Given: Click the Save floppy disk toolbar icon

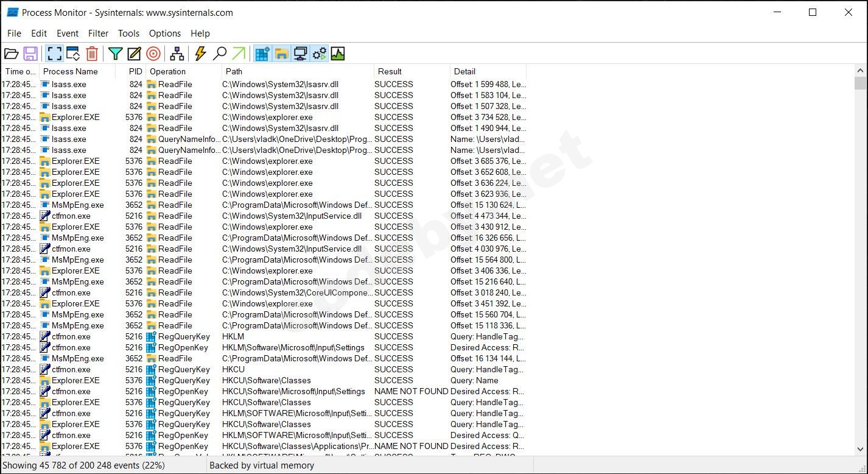Looking at the screenshot, I should coord(30,54).
